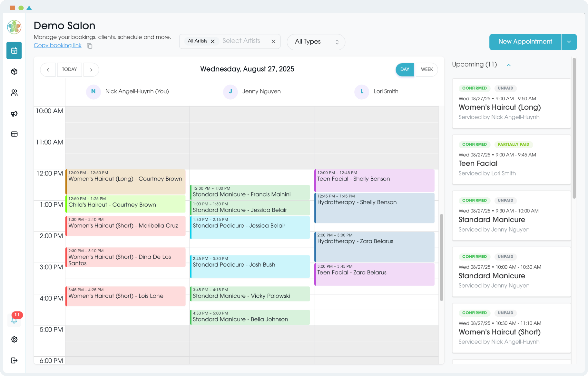Open the New Appointment dropdown arrow

[569, 42]
